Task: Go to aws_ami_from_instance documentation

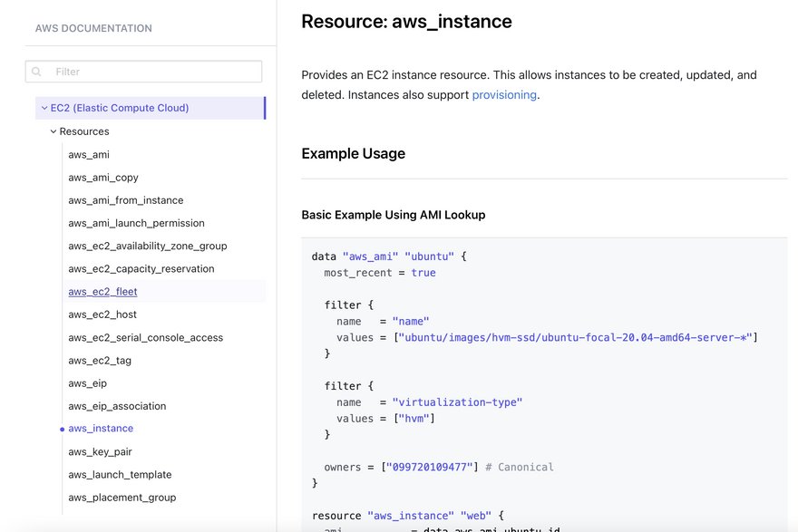Action: (125, 200)
